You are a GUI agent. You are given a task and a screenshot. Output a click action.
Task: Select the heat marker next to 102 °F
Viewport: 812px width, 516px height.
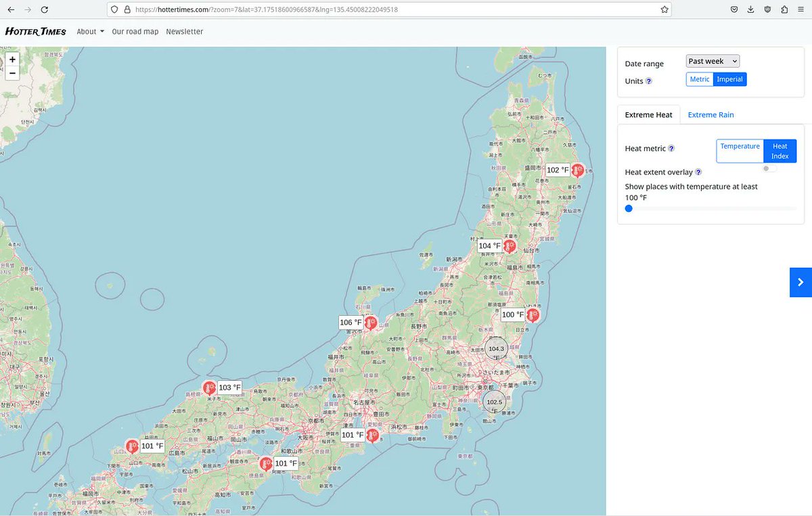pyautogui.click(x=577, y=170)
